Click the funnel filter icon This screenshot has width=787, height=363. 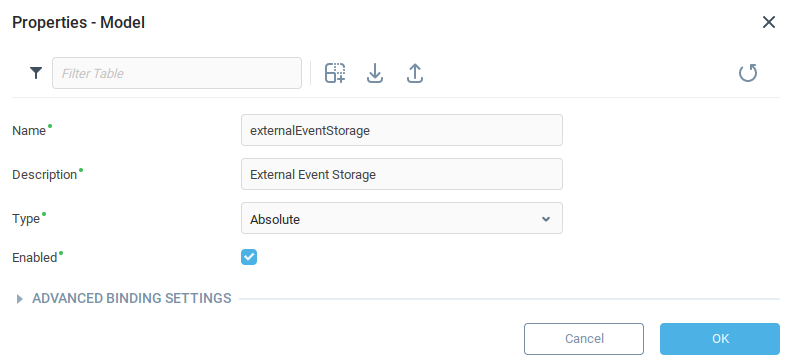point(36,73)
